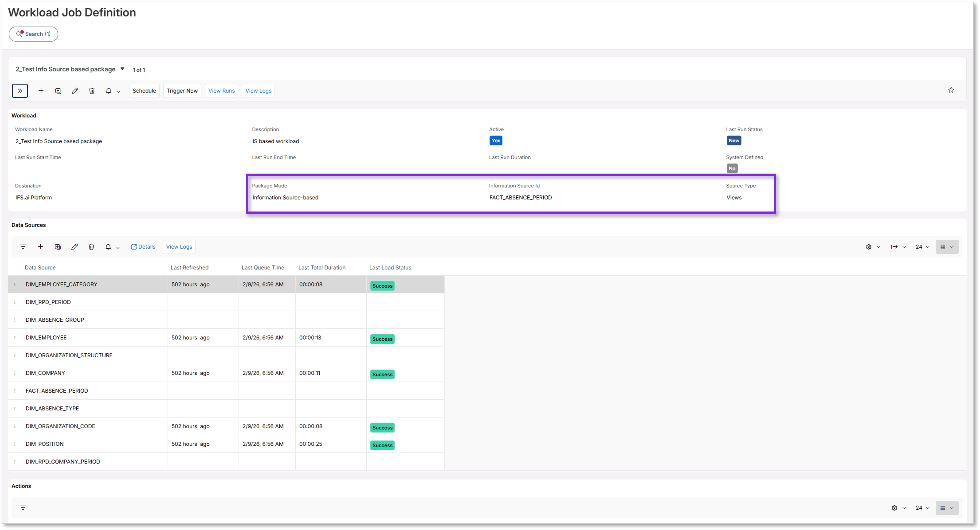Delete data source using trash icon
Viewport: 980px width, 530px height.
click(x=91, y=247)
